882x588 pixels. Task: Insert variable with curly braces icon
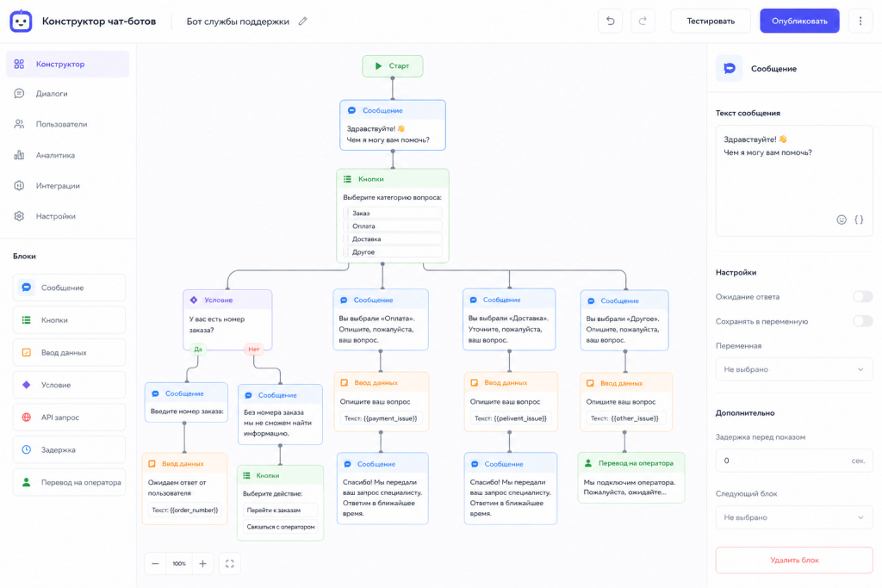(x=859, y=220)
